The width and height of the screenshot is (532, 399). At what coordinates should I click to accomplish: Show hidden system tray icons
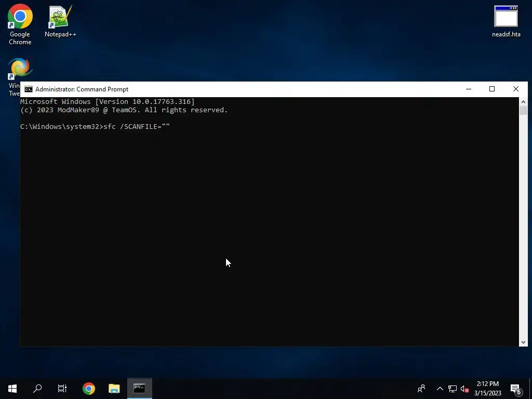pyautogui.click(x=440, y=389)
